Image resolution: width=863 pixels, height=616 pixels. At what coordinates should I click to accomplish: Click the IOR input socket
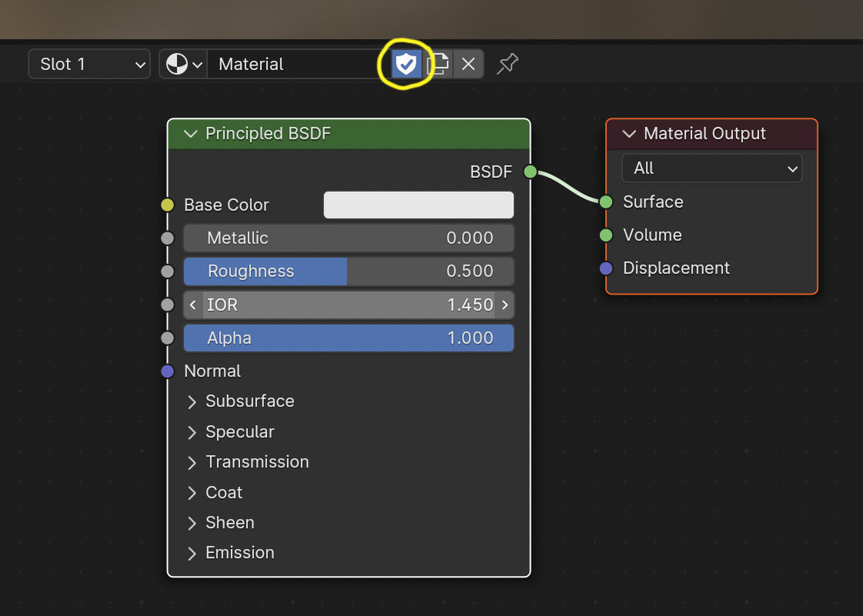point(167,305)
